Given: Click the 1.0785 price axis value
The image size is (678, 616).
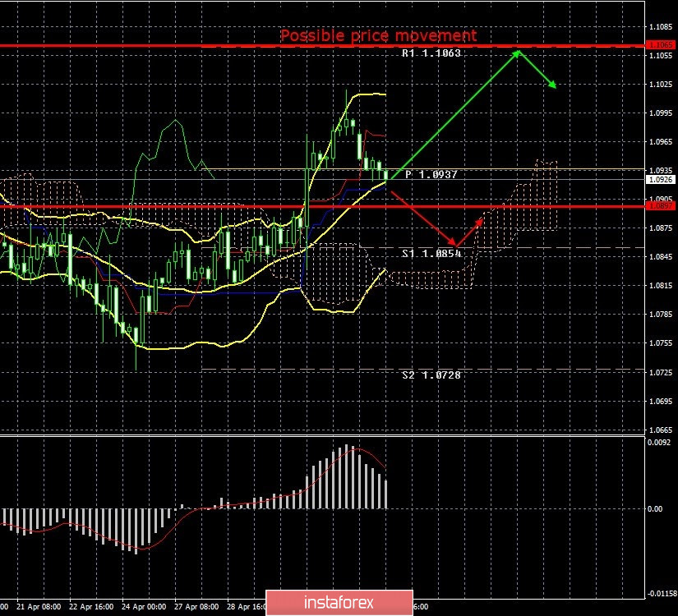Looking at the screenshot, I should click(x=661, y=315).
